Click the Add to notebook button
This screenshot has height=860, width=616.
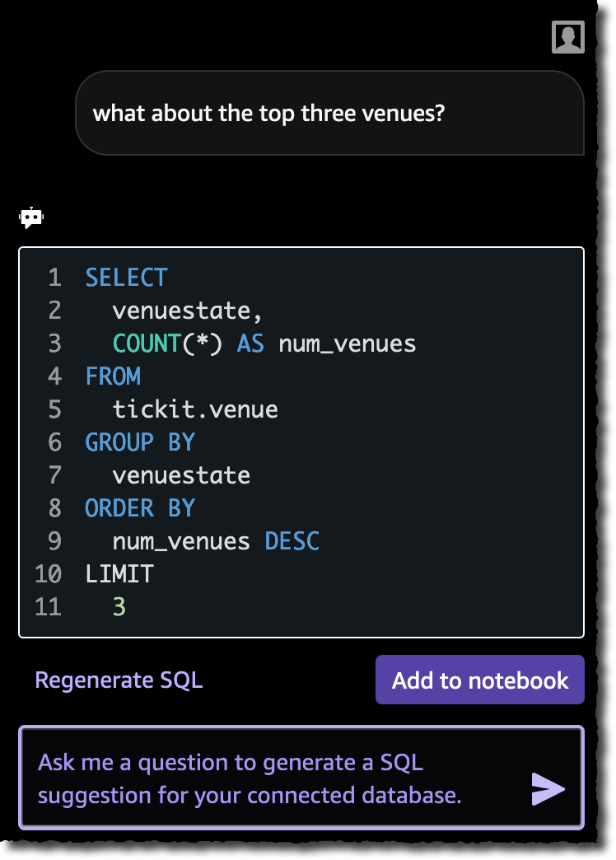479,680
